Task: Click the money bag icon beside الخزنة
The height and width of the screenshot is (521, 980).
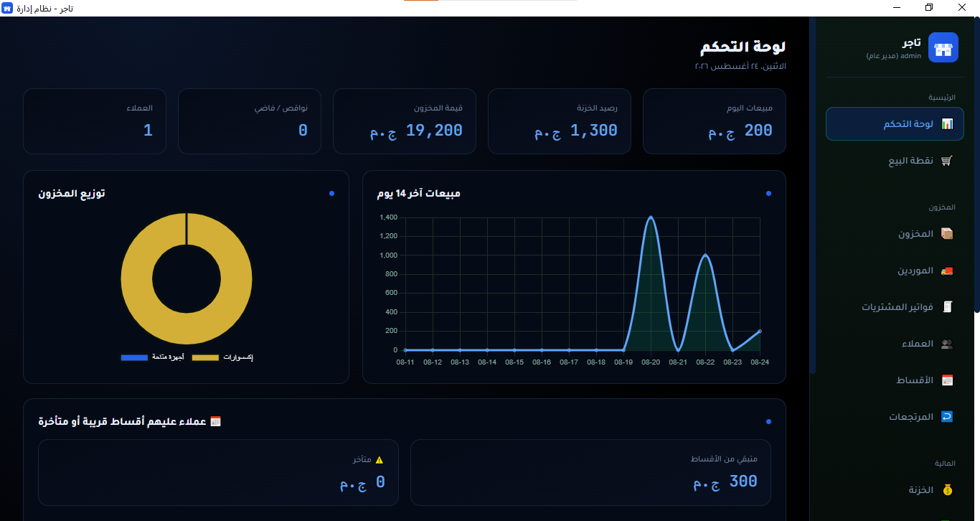Action: (947, 490)
